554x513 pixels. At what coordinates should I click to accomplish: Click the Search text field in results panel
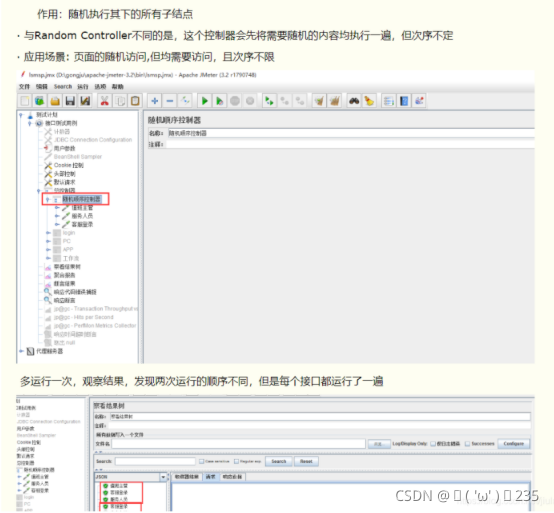[x=155, y=461]
